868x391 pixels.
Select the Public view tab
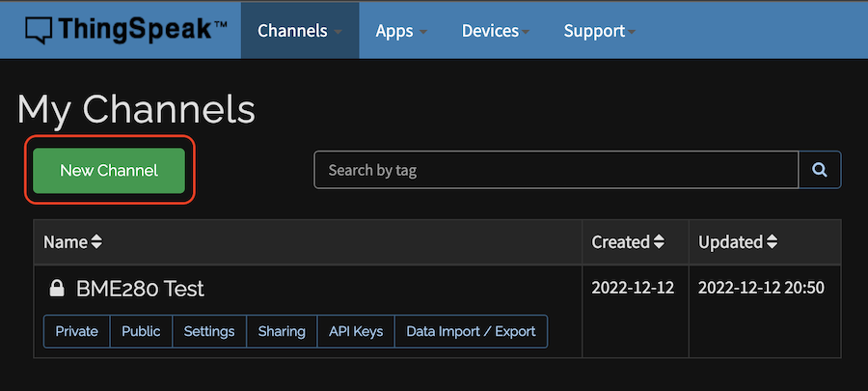point(141,331)
